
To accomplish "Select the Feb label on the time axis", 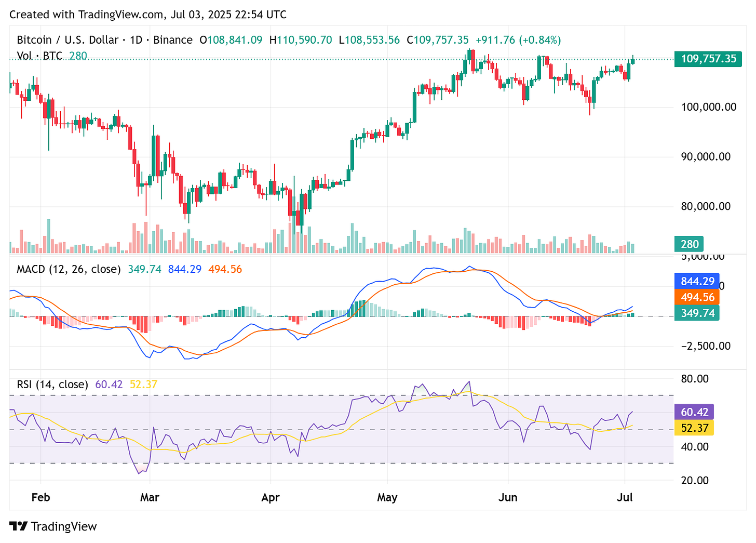I will pyautogui.click(x=40, y=497).
